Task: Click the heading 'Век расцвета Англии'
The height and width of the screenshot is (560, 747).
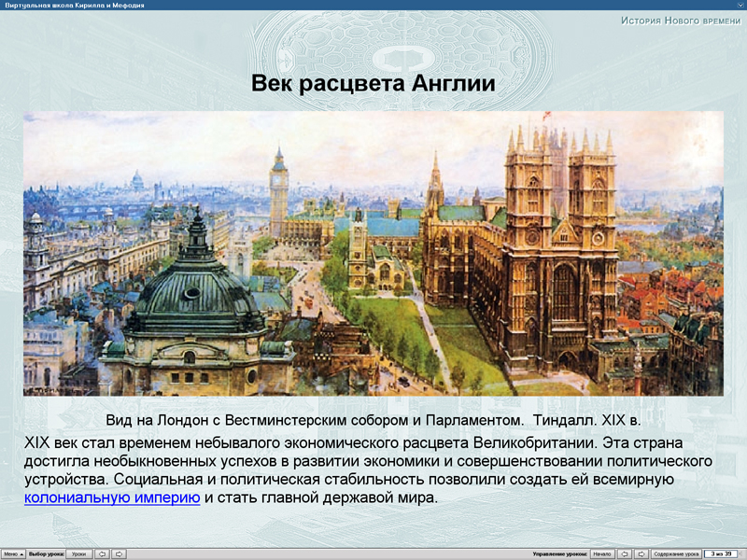Action: (x=373, y=83)
